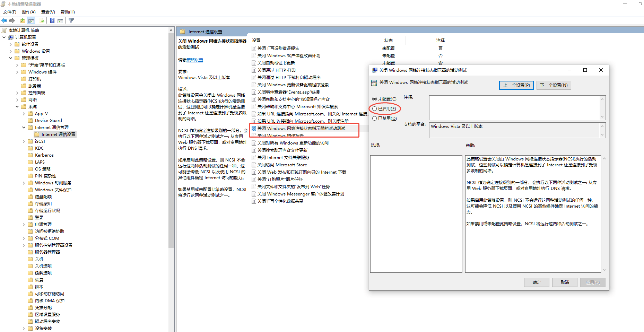Click the icon beside 关闭手写个性化数据共享
This screenshot has height=332, width=644.
(x=254, y=201)
